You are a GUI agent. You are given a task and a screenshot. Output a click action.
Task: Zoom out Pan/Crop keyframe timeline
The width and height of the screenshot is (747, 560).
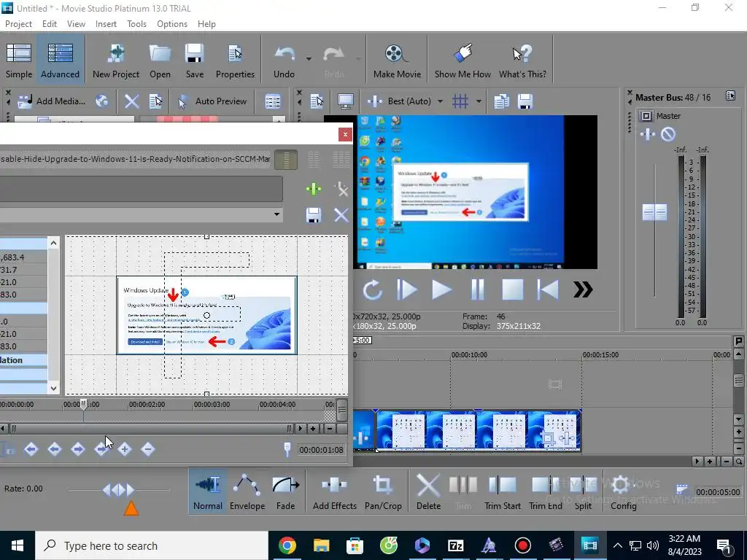[x=330, y=429]
